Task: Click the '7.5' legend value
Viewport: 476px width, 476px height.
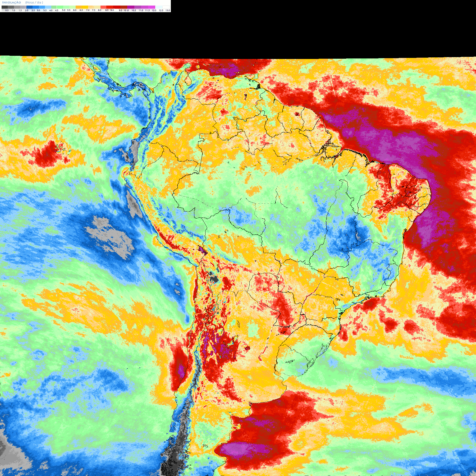Action: coord(94,10)
